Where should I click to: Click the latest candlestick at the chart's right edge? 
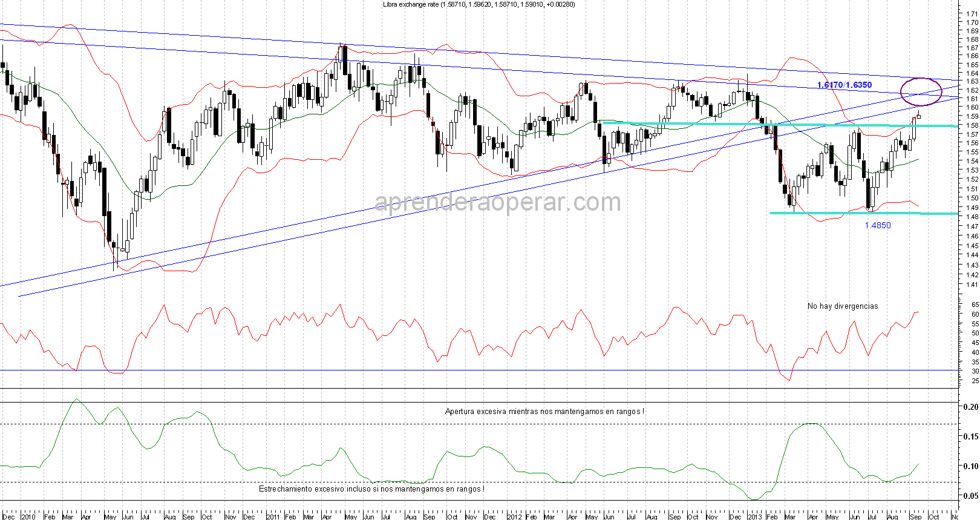(x=918, y=116)
